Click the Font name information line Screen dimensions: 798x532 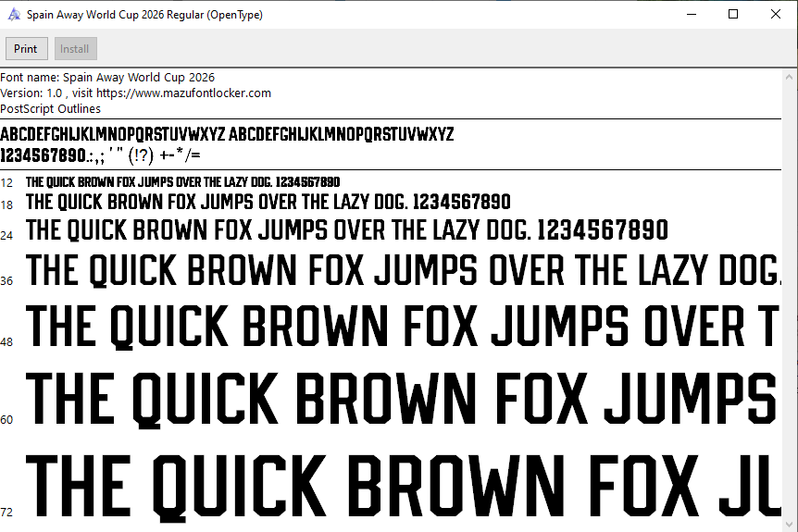point(107,78)
